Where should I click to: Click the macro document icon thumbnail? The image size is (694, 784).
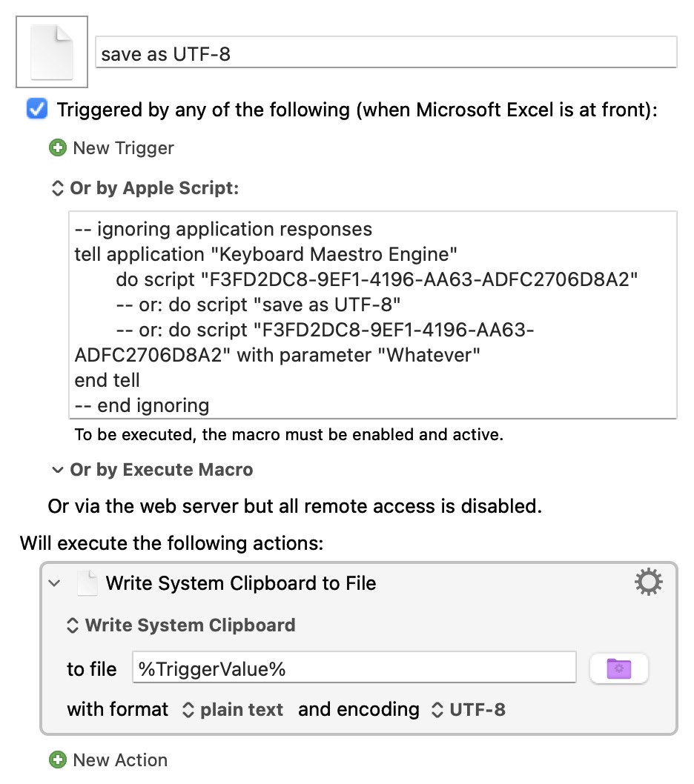[51, 52]
